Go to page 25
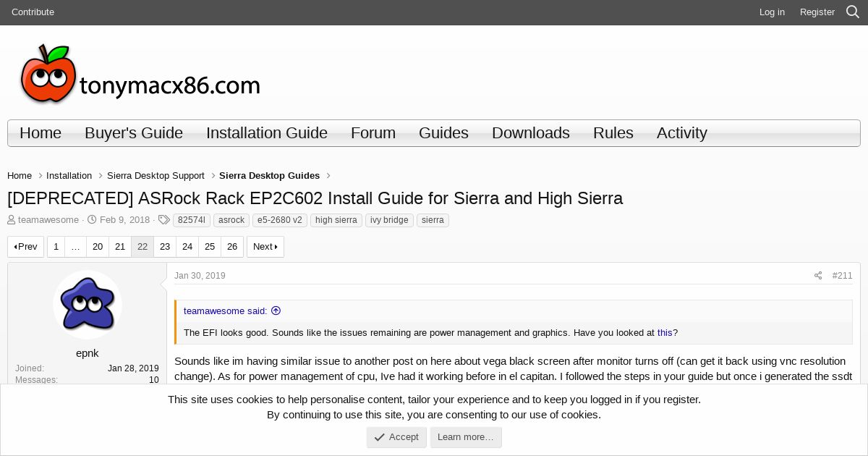The height and width of the screenshot is (456, 868). tap(210, 247)
